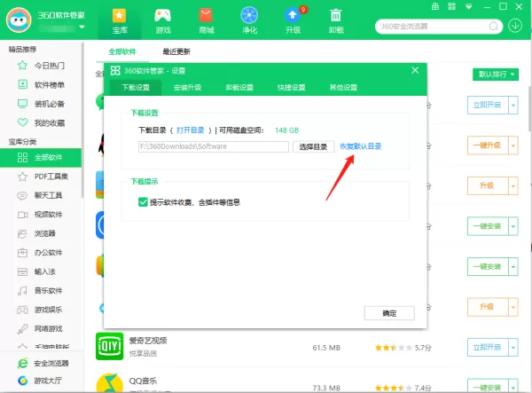The height and width of the screenshot is (393, 532).
Task: Expand arrow beside first 立即开启 button
Action: click(513, 105)
